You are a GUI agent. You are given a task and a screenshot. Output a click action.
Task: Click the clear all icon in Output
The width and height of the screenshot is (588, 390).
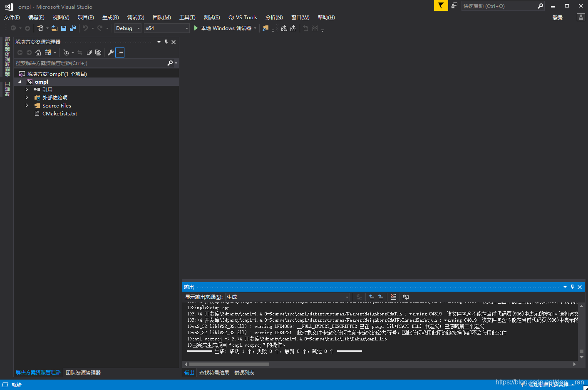coord(393,297)
